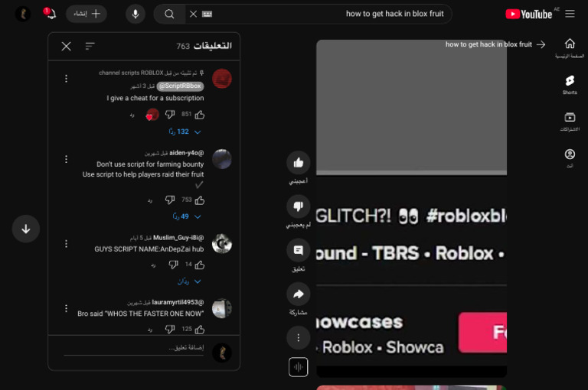Open Muslim_Guy-i8i profile username

[x=178, y=238]
